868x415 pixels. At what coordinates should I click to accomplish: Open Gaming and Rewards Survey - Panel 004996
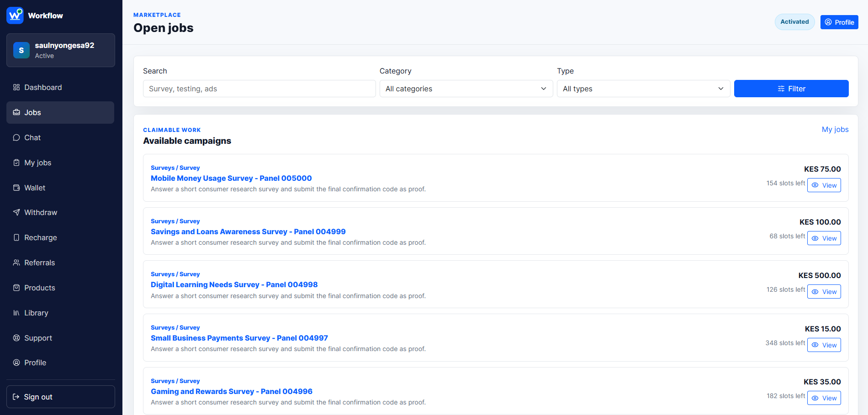(232, 391)
